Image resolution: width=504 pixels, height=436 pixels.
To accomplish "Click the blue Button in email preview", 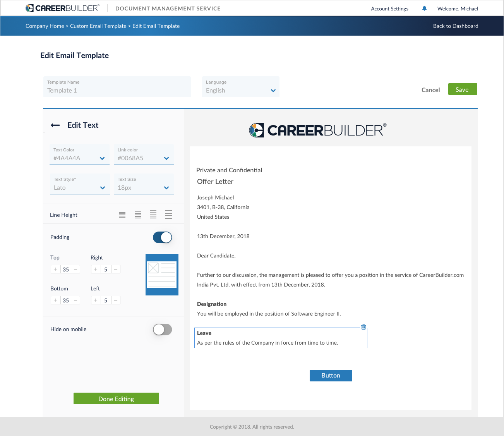I will [x=331, y=376].
